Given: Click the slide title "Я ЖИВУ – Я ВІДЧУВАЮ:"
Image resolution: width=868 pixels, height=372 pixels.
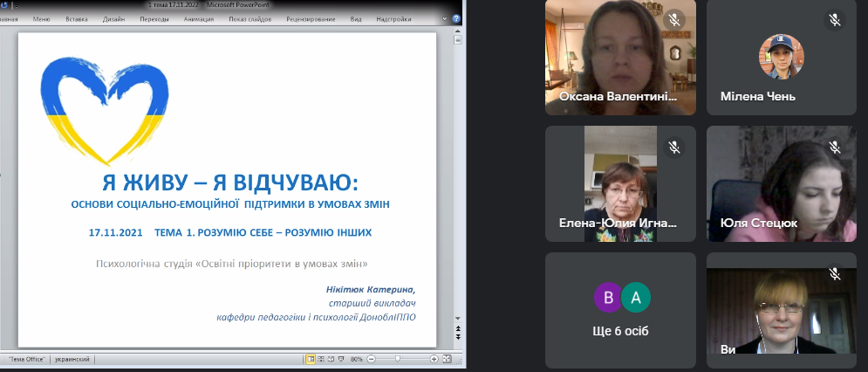Looking at the screenshot, I should [229, 183].
